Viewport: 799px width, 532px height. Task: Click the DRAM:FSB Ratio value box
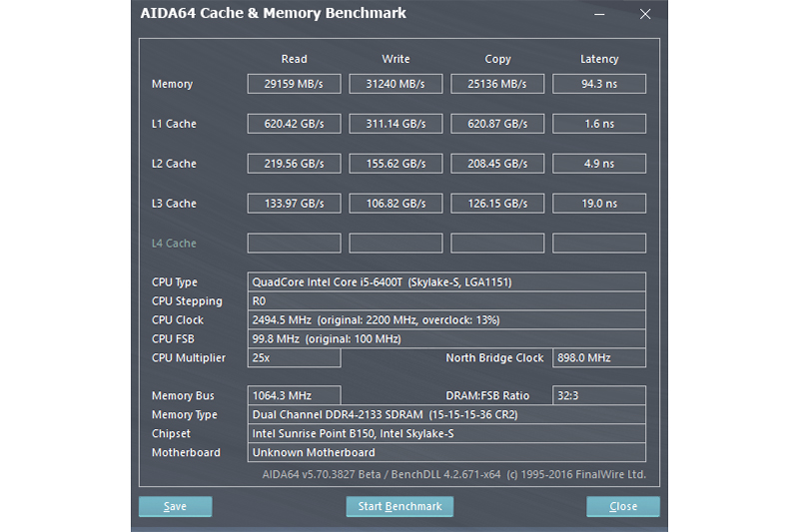(599, 396)
